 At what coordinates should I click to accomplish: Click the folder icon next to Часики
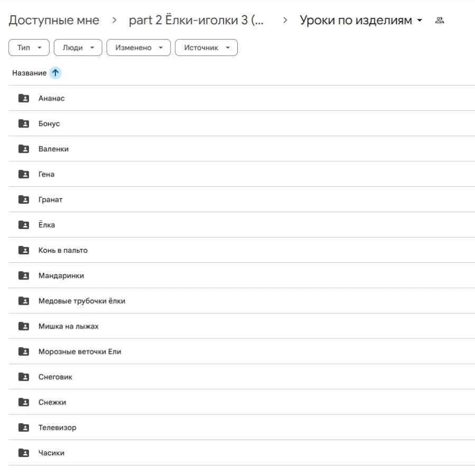[x=23, y=453]
